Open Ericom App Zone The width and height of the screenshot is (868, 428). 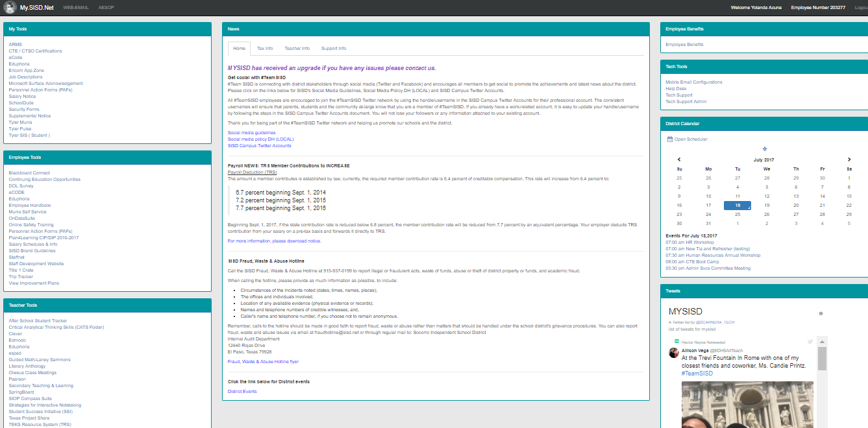(26, 71)
